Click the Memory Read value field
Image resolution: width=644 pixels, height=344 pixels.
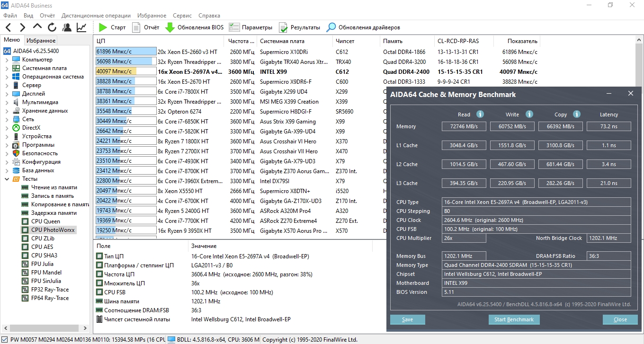pos(464,126)
